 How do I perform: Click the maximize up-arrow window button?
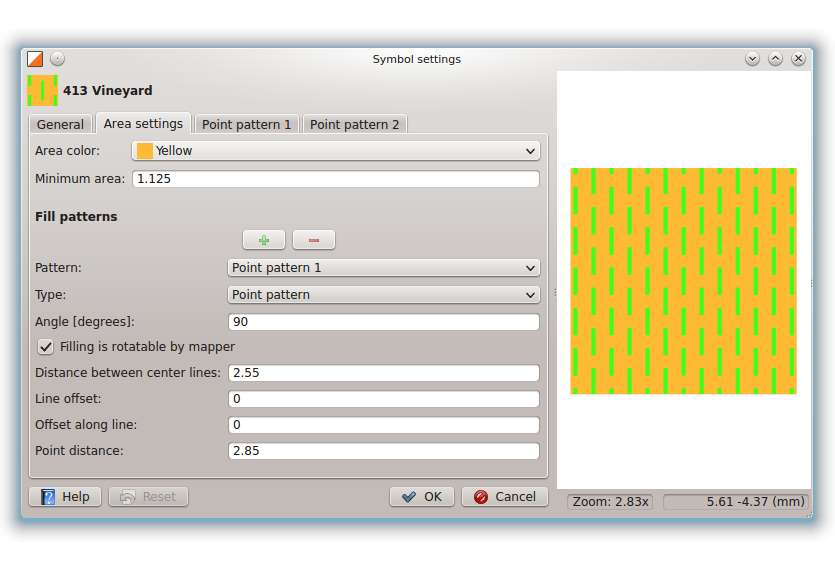(775, 59)
